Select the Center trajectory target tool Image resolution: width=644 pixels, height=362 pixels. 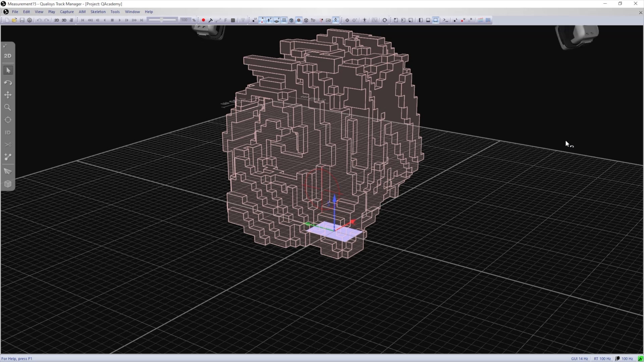pyautogui.click(x=8, y=120)
